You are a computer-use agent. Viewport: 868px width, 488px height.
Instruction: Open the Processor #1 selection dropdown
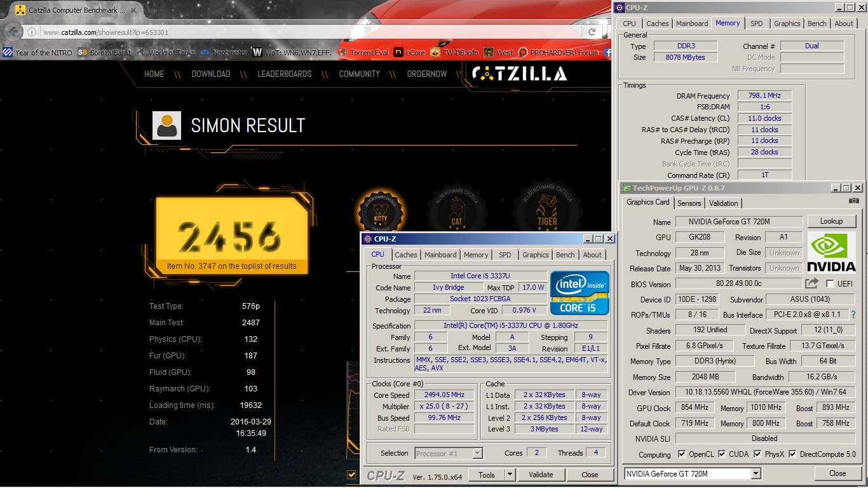point(478,453)
